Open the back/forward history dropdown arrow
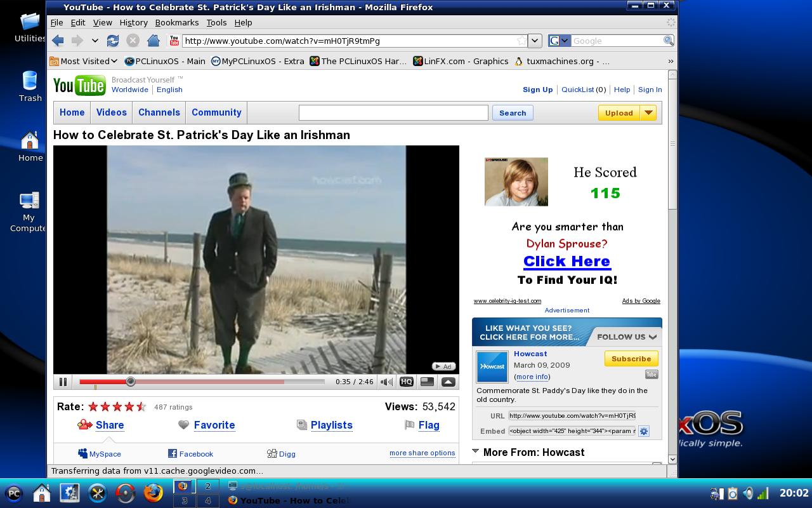The width and height of the screenshot is (812, 508). tap(95, 41)
